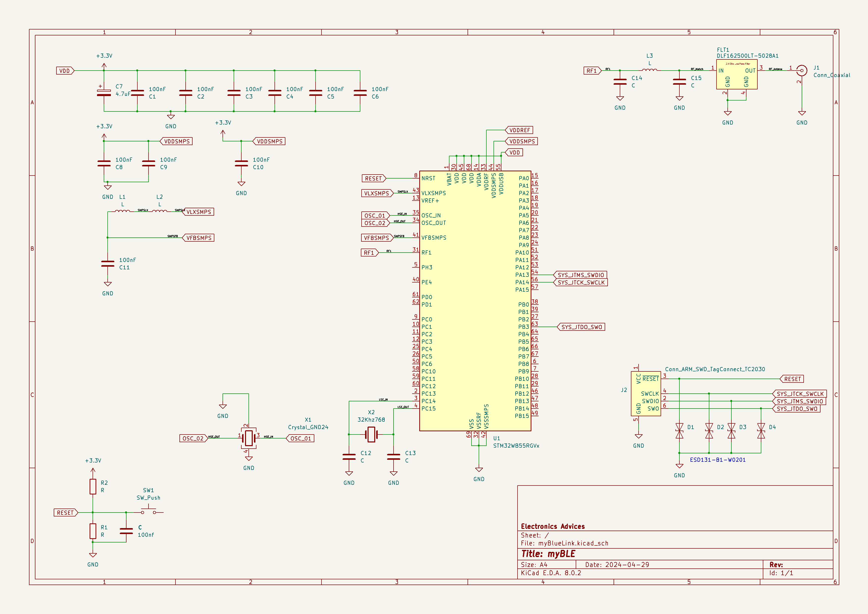Select ESD diode D1 symbol
Image resolution: width=868 pixels, height=614 pixels.
pyautogui.click(x=679, y=431)
